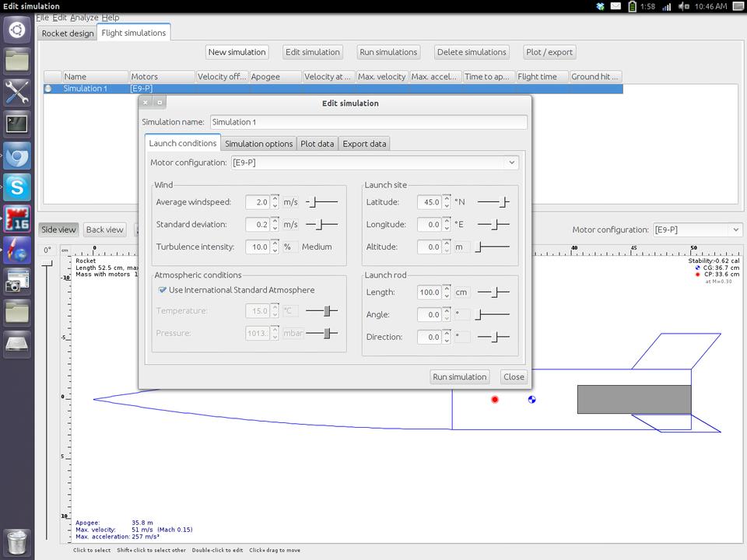The width and height of the screenshot is (747, 560).
Task: Open the screenshot camera tool in dock
Action: pos(16,281)
